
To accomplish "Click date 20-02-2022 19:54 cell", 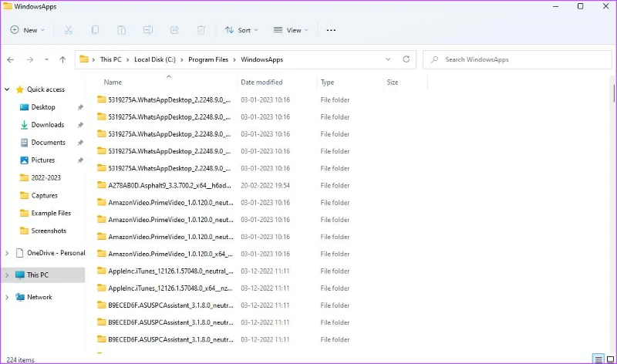I will pyautogui.click(x=265, y=185).
